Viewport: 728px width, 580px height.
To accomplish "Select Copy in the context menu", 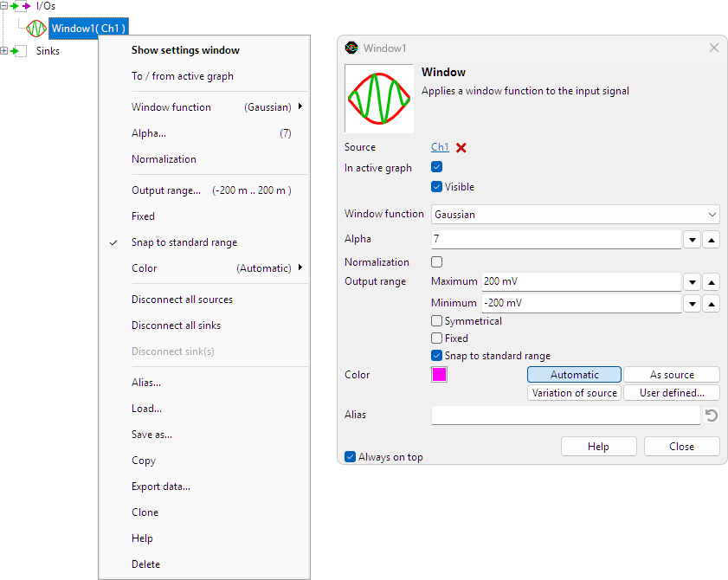I will coord(204,461).
